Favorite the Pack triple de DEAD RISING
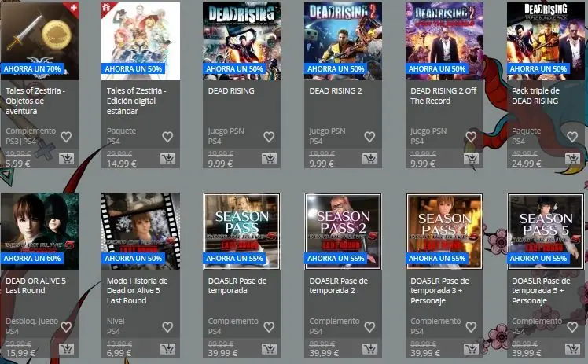 click(571, 137)
